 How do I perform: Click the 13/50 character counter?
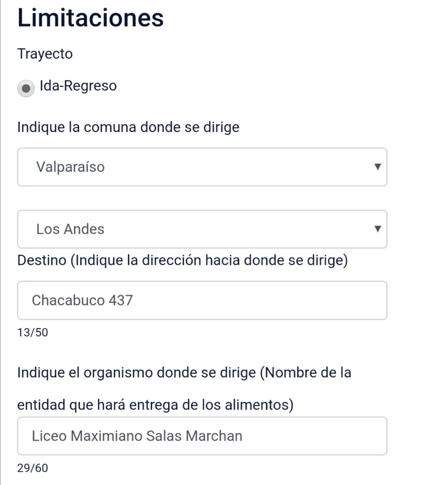[32, 332]
